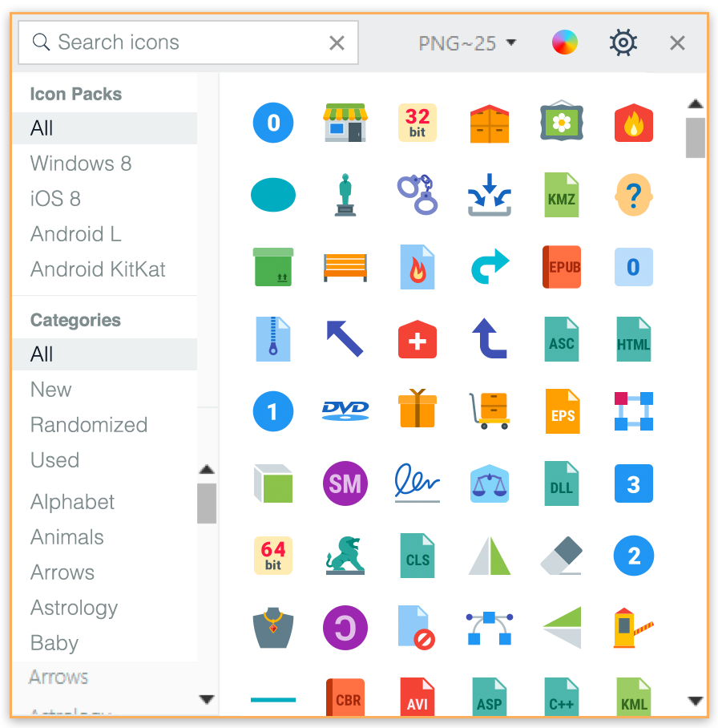Select the HTML file icon
The height and width of the screenshot is (728, 718).
[x=634, y=339]
